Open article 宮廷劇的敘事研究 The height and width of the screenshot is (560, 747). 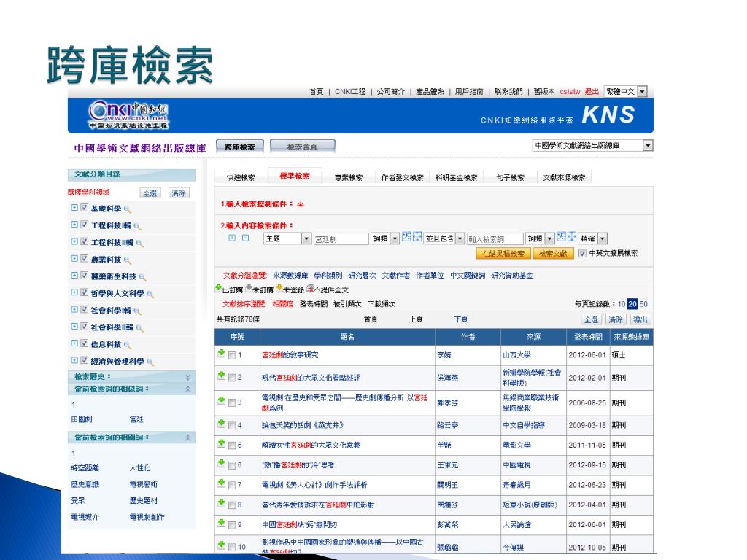coord(290,355)
